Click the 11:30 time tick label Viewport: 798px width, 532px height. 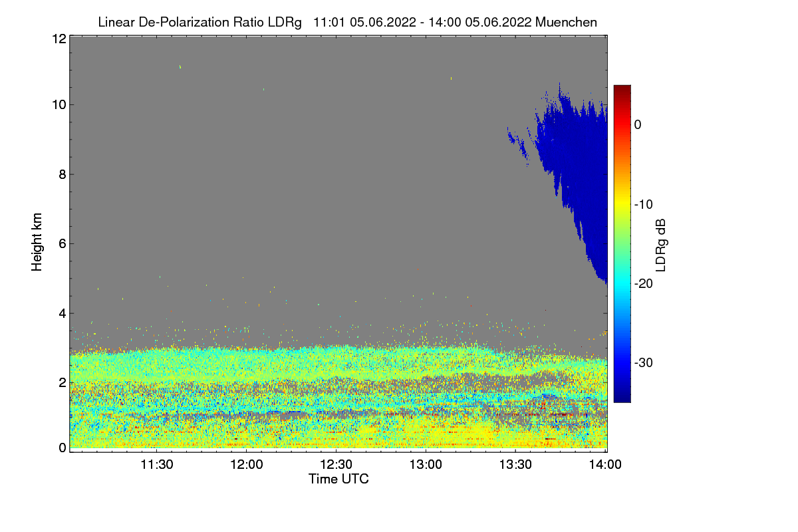pos(156,465)
